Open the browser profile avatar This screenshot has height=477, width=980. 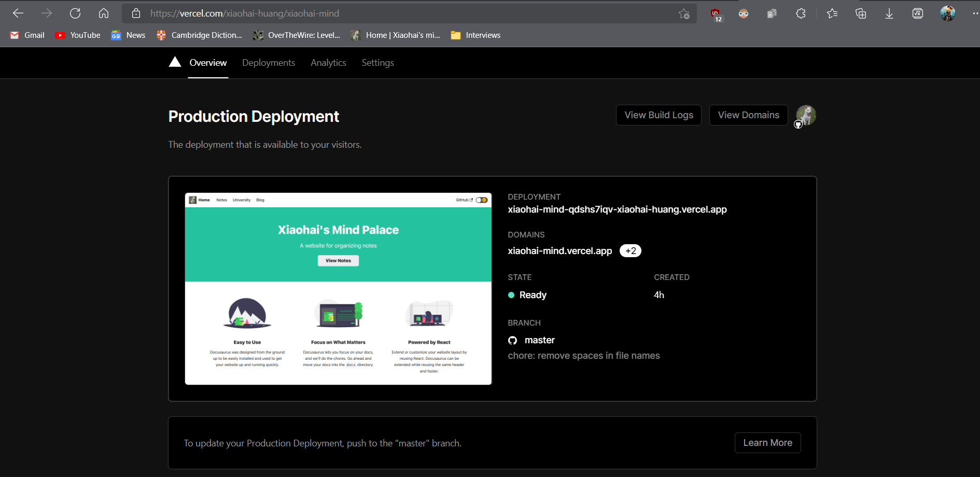948,13
